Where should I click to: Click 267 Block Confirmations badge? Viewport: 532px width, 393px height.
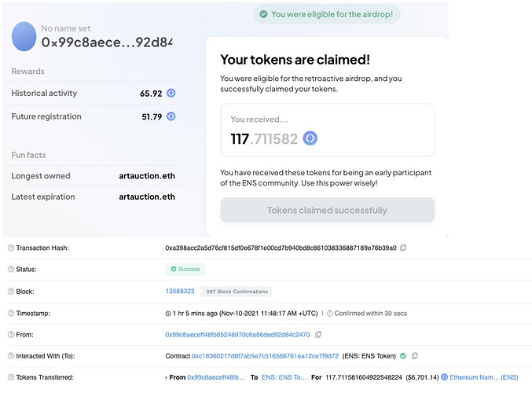pyautogui.click(x=237, y=292)
